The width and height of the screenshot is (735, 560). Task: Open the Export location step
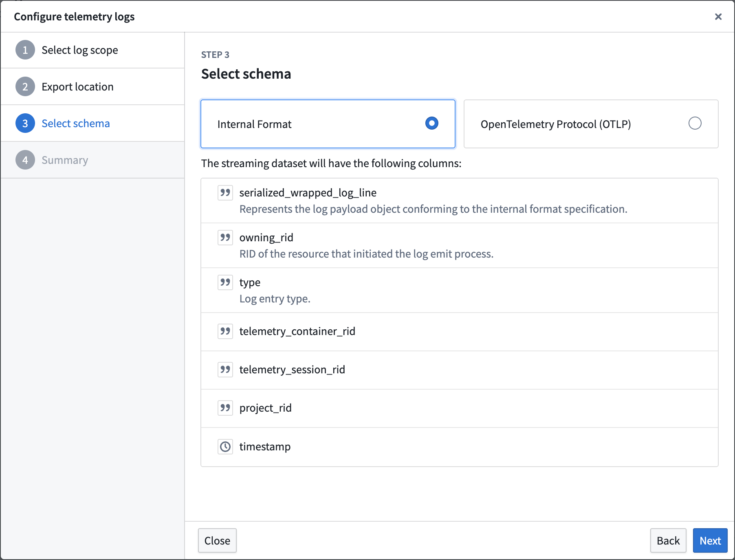[x=77, y=86]
